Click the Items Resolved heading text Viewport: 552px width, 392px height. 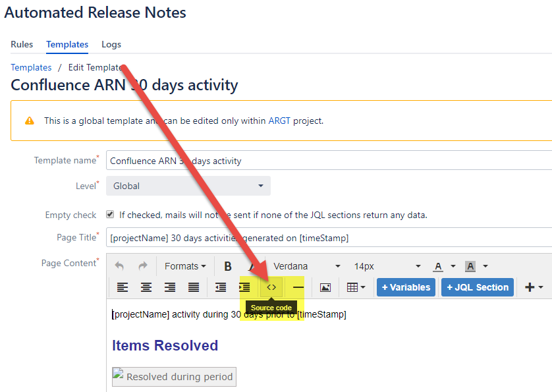165,345
